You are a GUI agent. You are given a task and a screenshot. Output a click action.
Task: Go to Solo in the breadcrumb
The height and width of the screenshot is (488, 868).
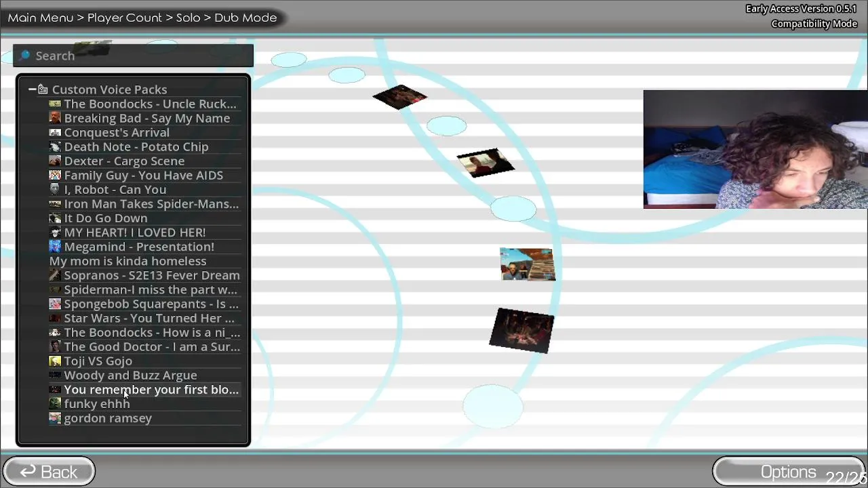click(188, 18)
